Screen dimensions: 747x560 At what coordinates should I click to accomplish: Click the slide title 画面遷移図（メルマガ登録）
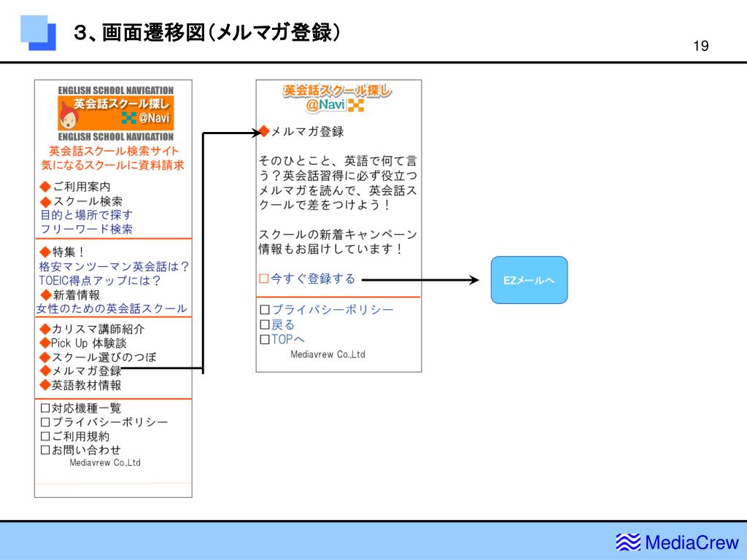click(208, 32)
